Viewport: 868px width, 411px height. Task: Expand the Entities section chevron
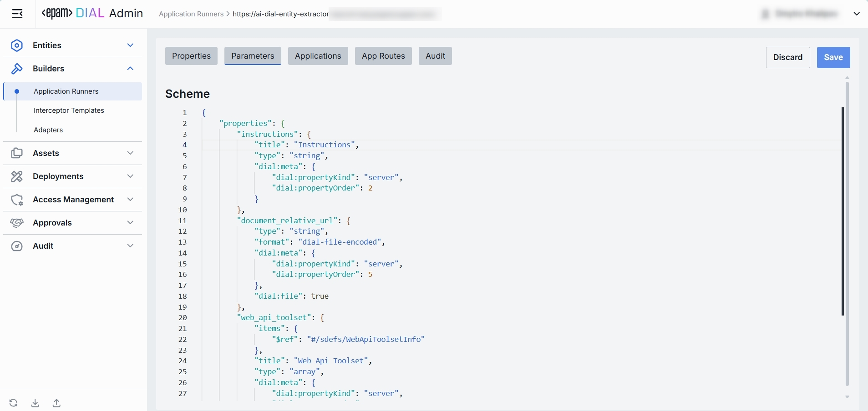click(130, 45)
